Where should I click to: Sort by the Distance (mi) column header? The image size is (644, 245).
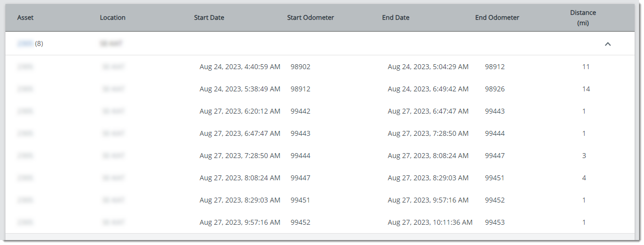tap(583, 18)
